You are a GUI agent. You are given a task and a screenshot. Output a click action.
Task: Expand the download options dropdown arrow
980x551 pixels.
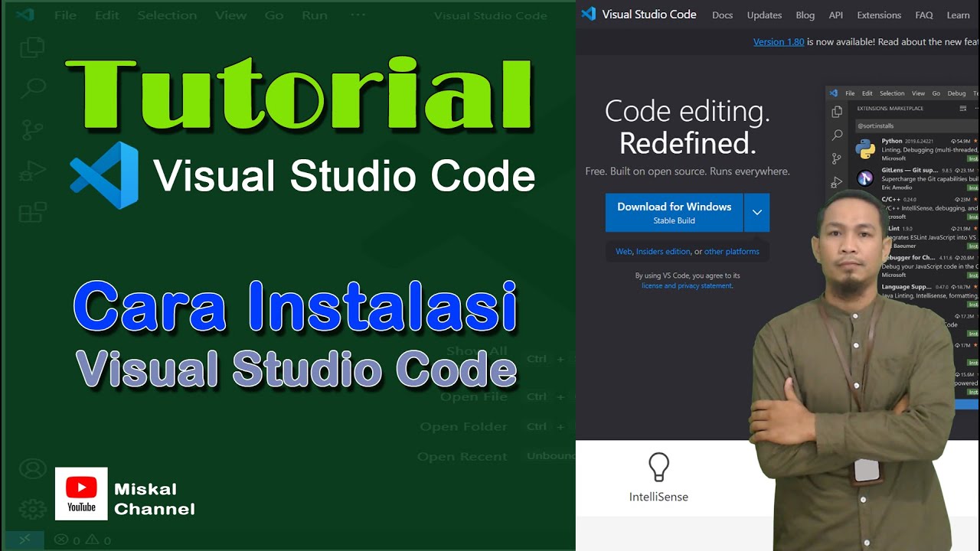pyautogui.click(x=756, y=213)
